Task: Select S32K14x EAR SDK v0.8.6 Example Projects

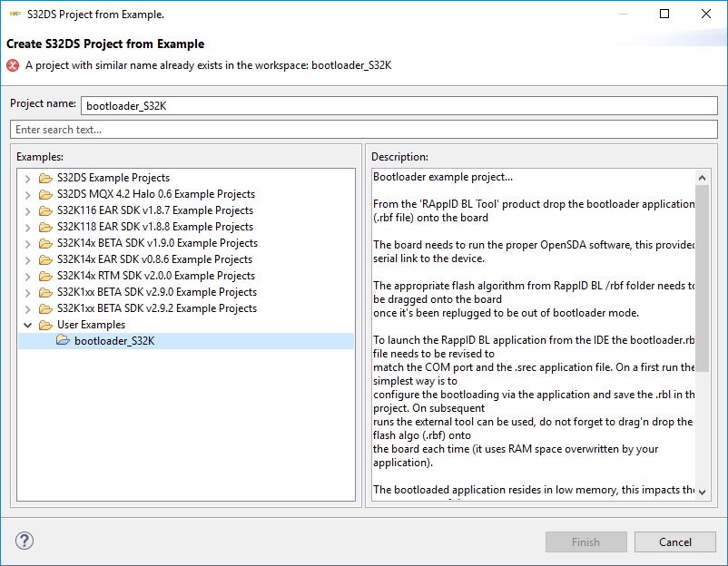Action: coord(156,259)
